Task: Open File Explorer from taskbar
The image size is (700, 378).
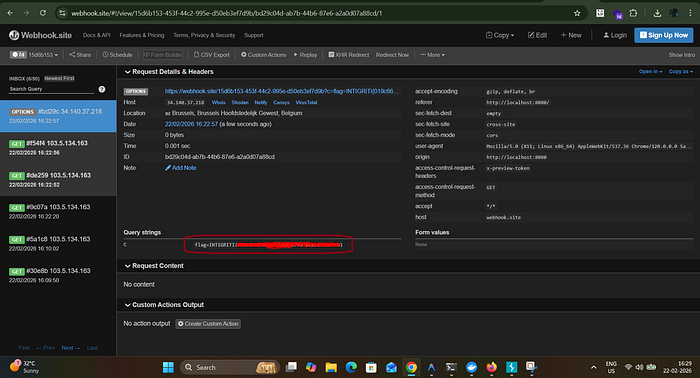Action: (331, 367)
